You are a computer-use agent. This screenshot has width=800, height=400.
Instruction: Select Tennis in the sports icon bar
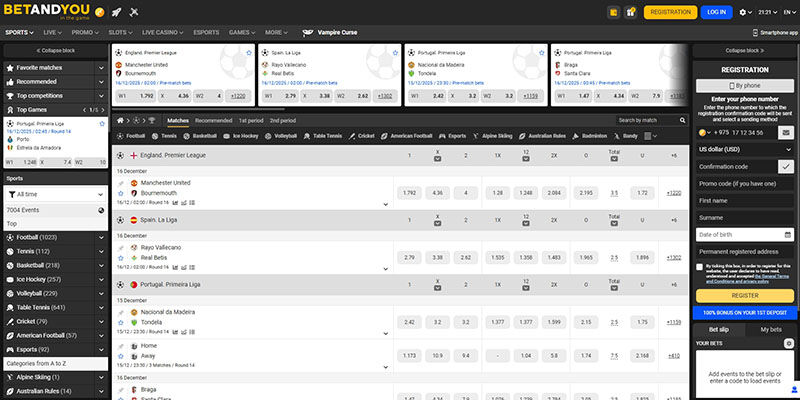[x=165, y=136]
